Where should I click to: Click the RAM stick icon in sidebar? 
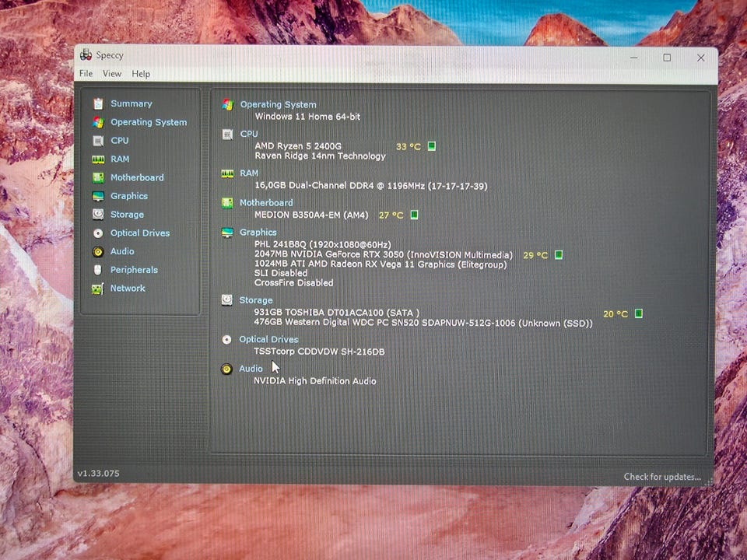pos(98,159)
